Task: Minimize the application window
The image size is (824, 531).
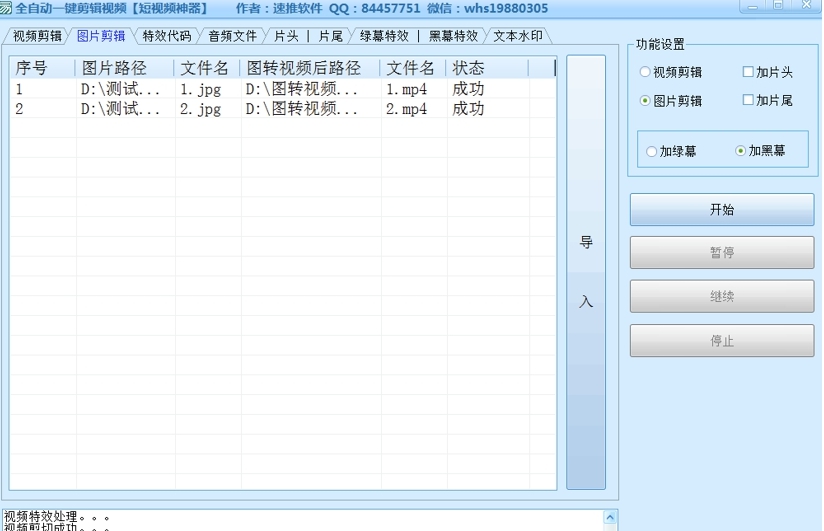Action: pyautogui.click(x=753, y=6)
